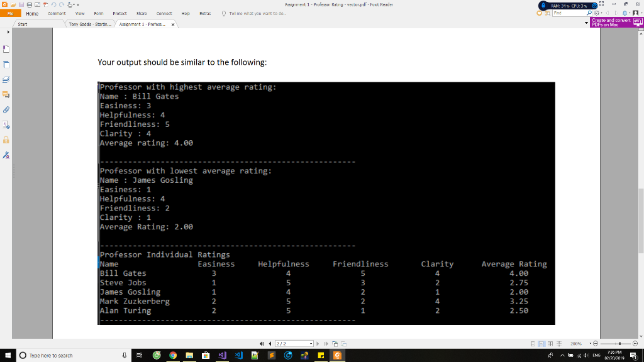Click the Find magnifier search icon
This screenshot has width=644, height=362.
(589, 13)
